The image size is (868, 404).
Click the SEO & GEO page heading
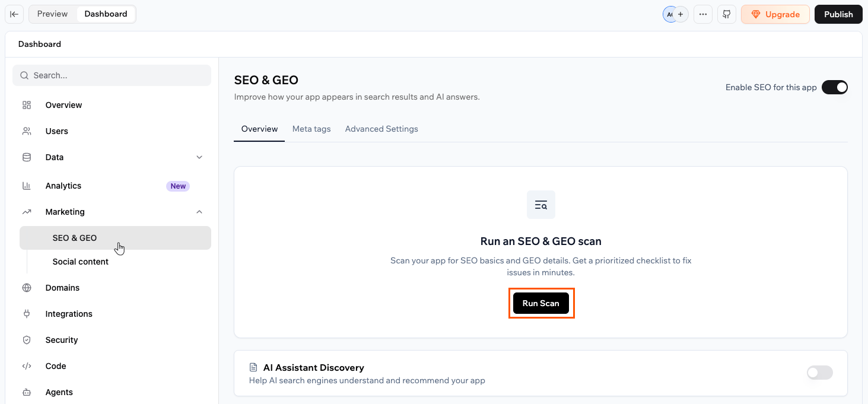click(x=266, y=80)
